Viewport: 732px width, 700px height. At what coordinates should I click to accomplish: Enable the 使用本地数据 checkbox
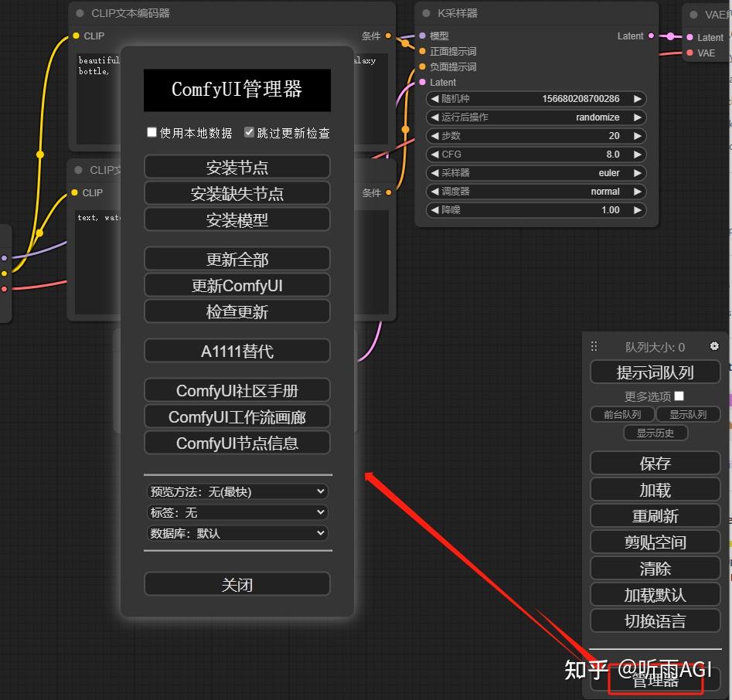pos(152,133)
